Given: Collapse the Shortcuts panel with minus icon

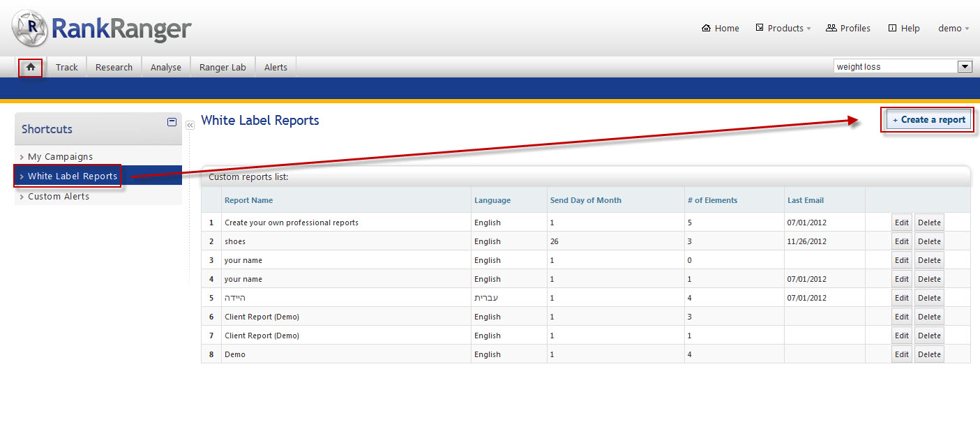Looking at the screenshot, I should [172, 121].
